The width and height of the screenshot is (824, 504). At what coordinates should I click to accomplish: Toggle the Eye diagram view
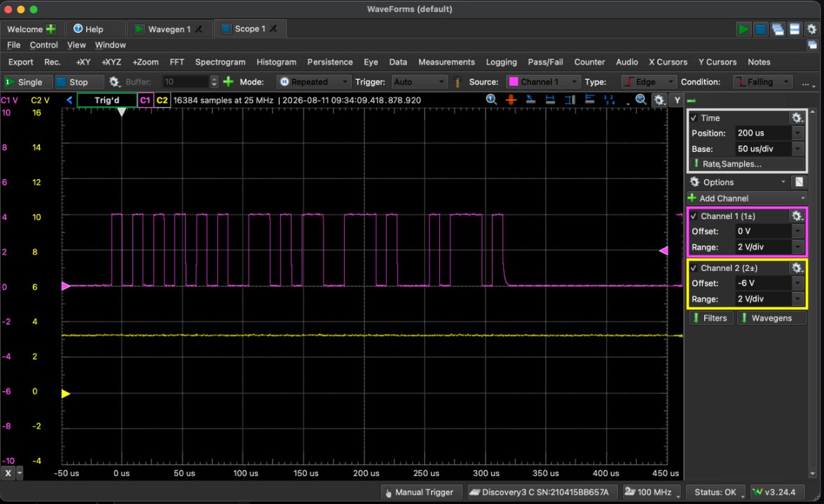371,62
